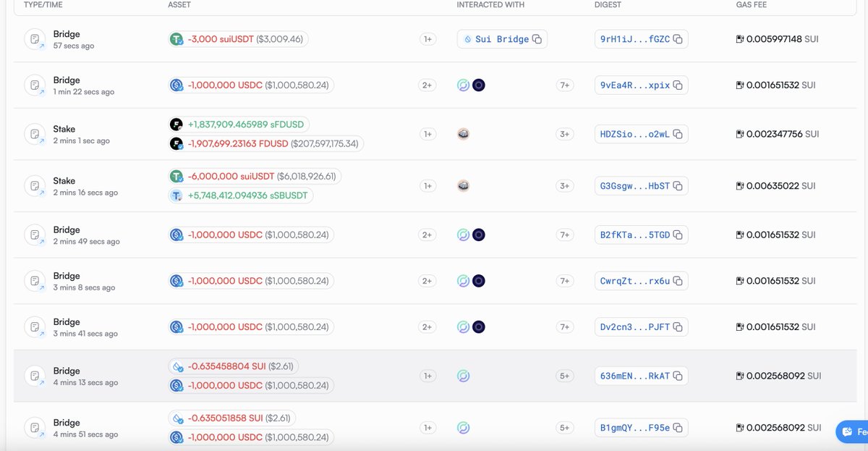Open digest link CwrqZt...rx6u
This screenshot has height=451, width=868.
coord(635,281)
